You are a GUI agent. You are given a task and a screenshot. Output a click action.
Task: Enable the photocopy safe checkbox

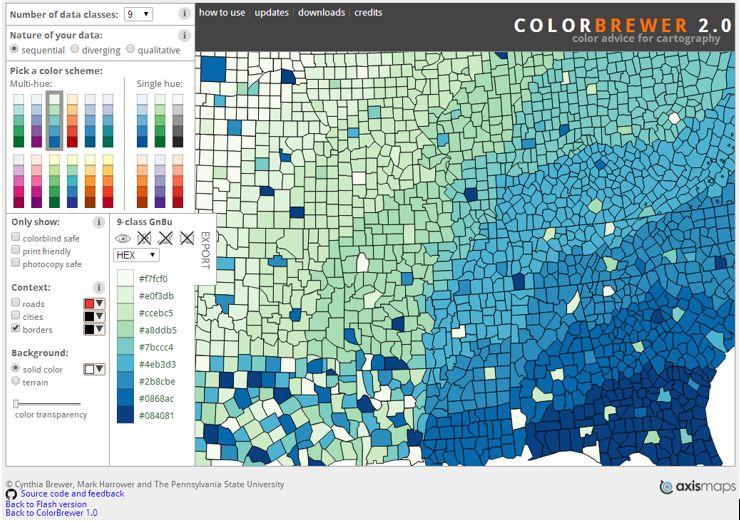16,262
